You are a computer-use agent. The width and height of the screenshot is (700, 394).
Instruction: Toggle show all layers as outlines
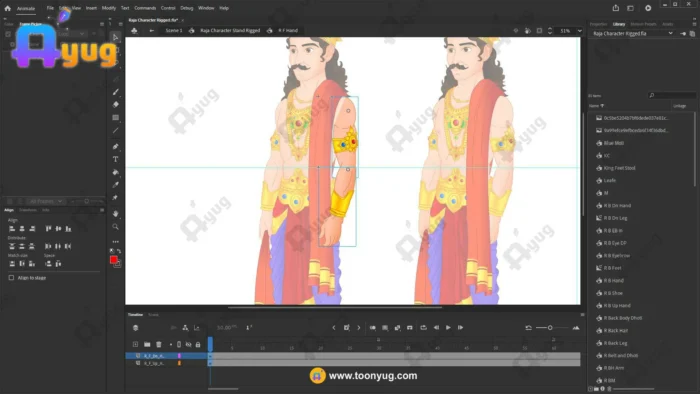[x=179, y=344]
